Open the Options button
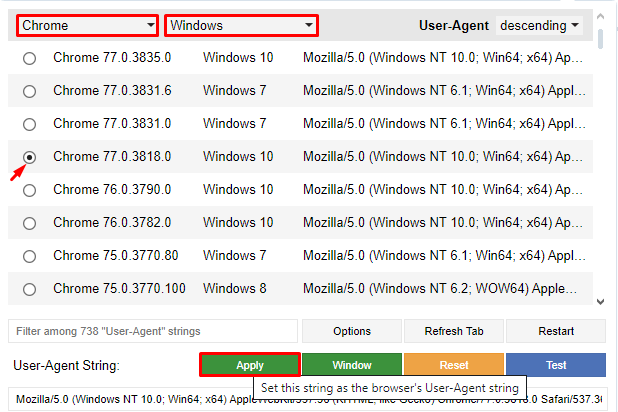The width and height of the screenshot is (618, 412). tap(352, 331)
